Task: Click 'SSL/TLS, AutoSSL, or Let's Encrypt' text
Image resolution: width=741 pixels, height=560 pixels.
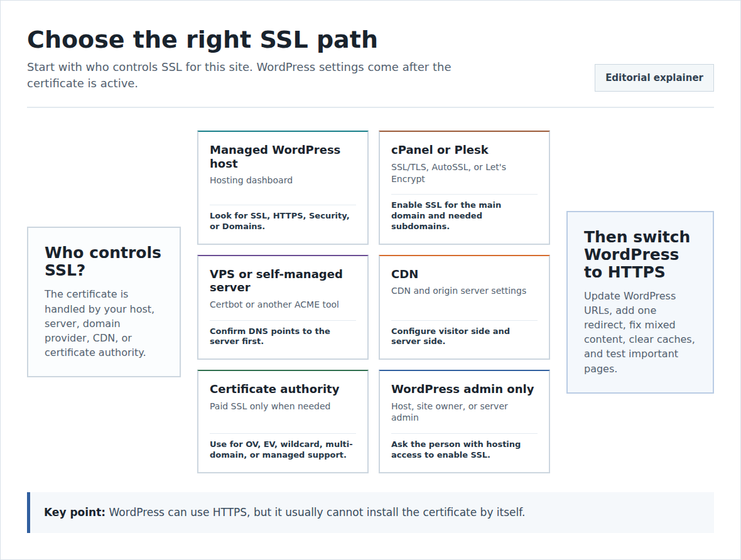Action: click(x=448, y=173)
